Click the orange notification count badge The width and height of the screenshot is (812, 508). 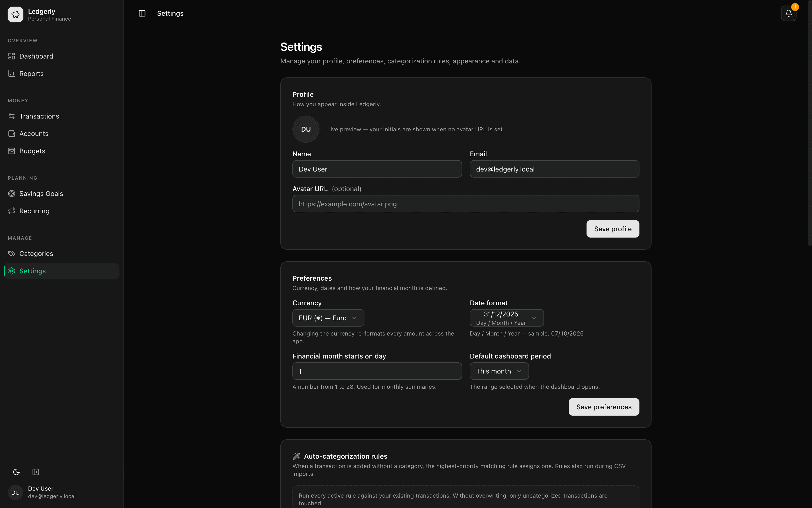(x=795, y=7)
